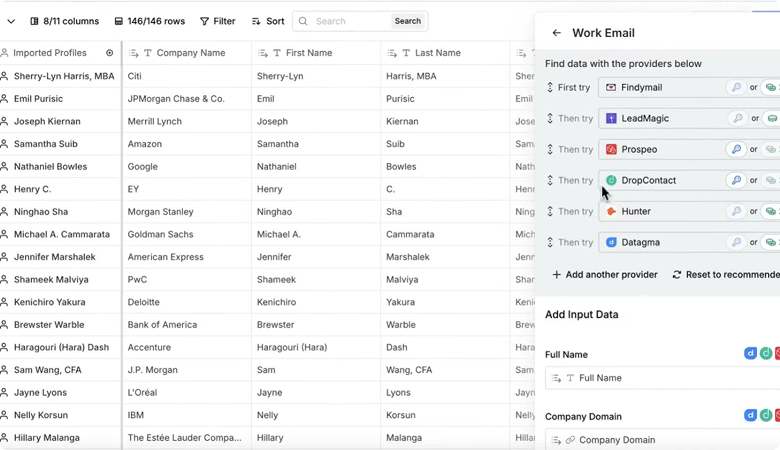The height and width of the screenshot is (450, 780).
Task: Click the text-type icon in Last Name header
Action: (x=406, y=53)
